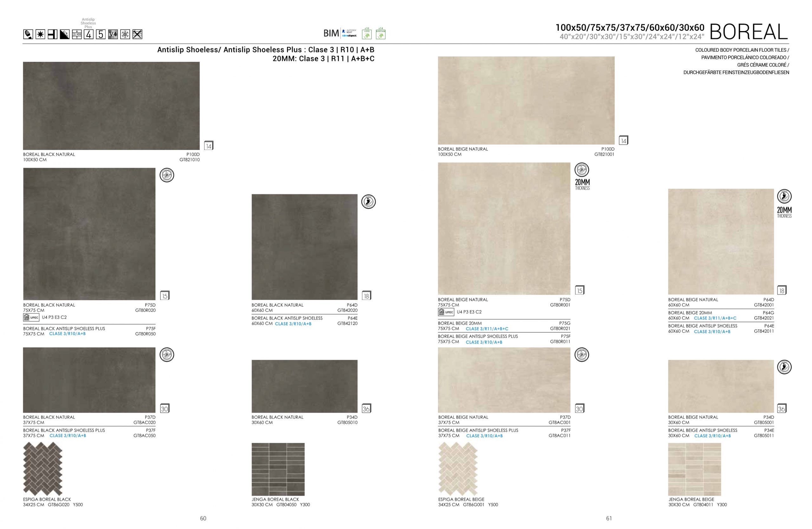Click 20MM Thickness label beside Beige 60x60 tile
The image size is (812, 529).
pos(784,212)
